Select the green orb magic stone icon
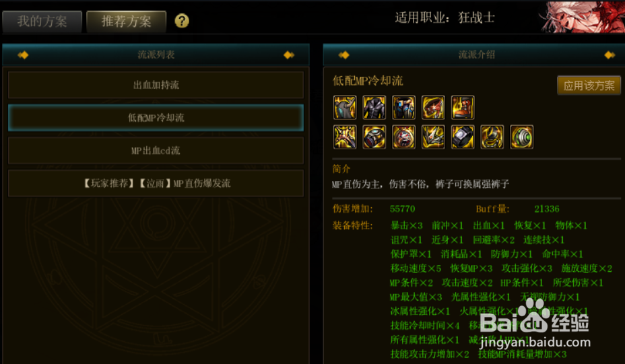 pos(522,137)
